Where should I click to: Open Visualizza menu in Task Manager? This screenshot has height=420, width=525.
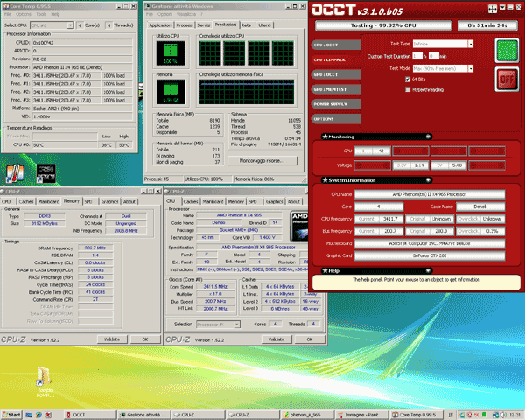(x=186, y=14)
